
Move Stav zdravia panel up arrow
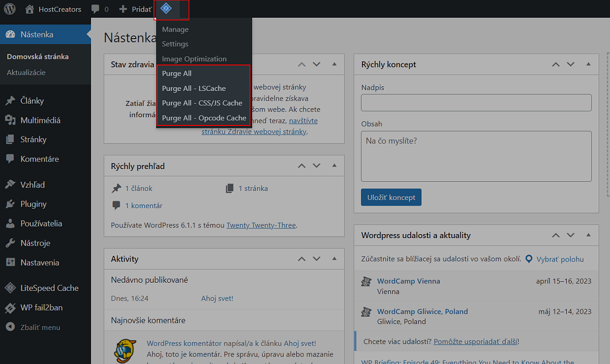(302, 64)
